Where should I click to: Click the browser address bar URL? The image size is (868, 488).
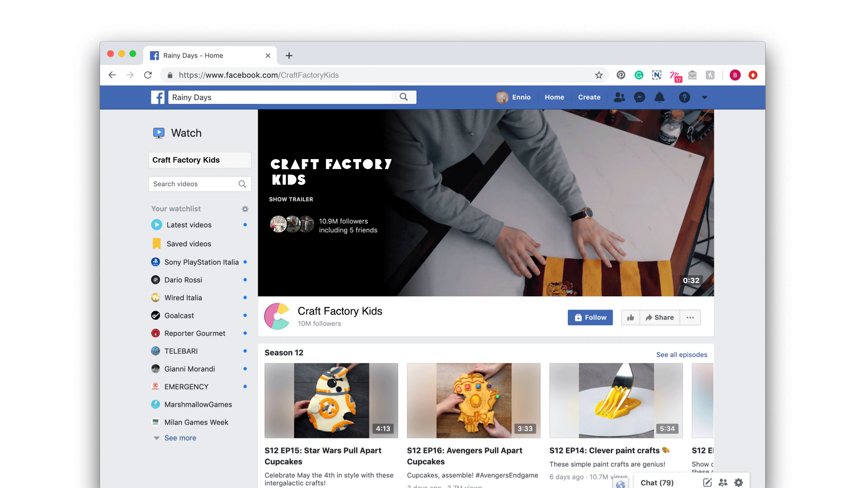[259, 75]
